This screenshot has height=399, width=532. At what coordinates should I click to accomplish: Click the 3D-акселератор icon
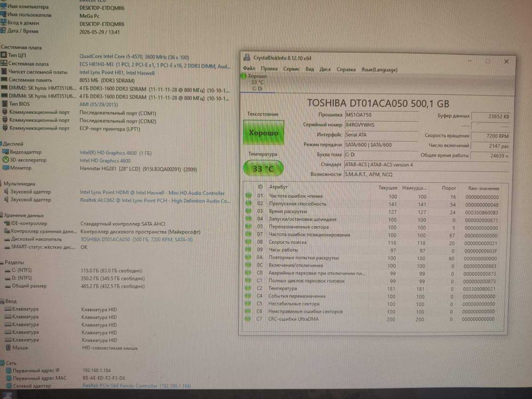(6, 160)
